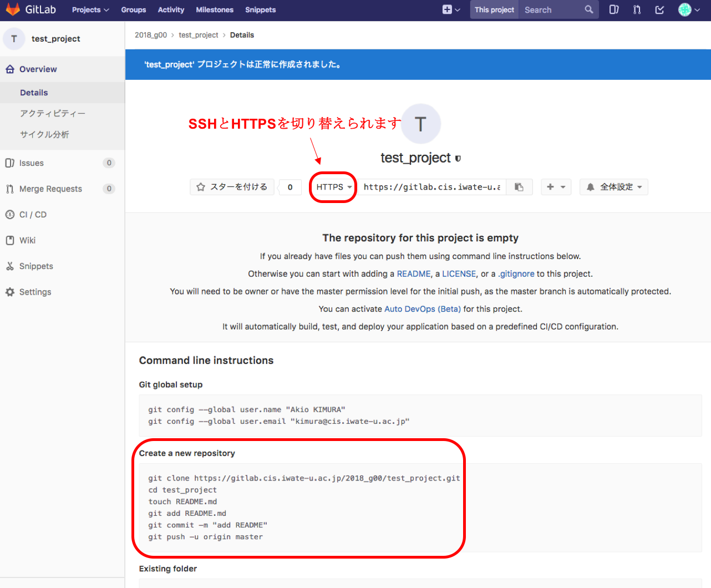Click the Merge Requests sidebar icon

pos(10,189)
